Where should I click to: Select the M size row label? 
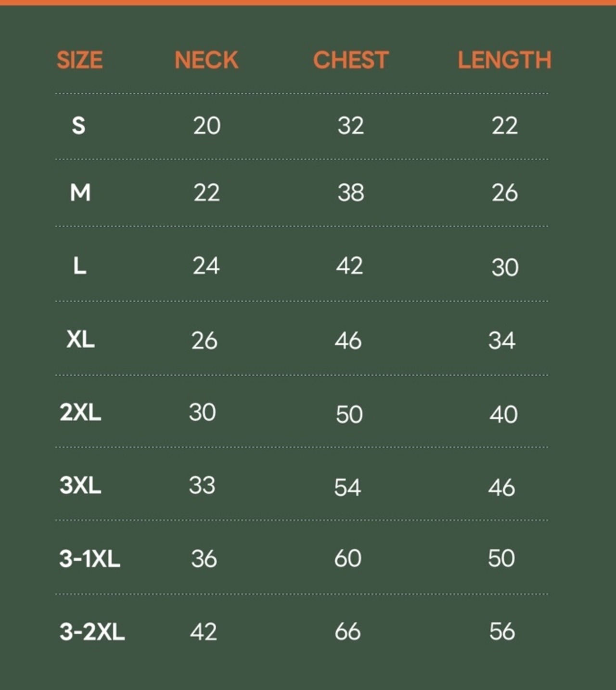tap(80, 192)
